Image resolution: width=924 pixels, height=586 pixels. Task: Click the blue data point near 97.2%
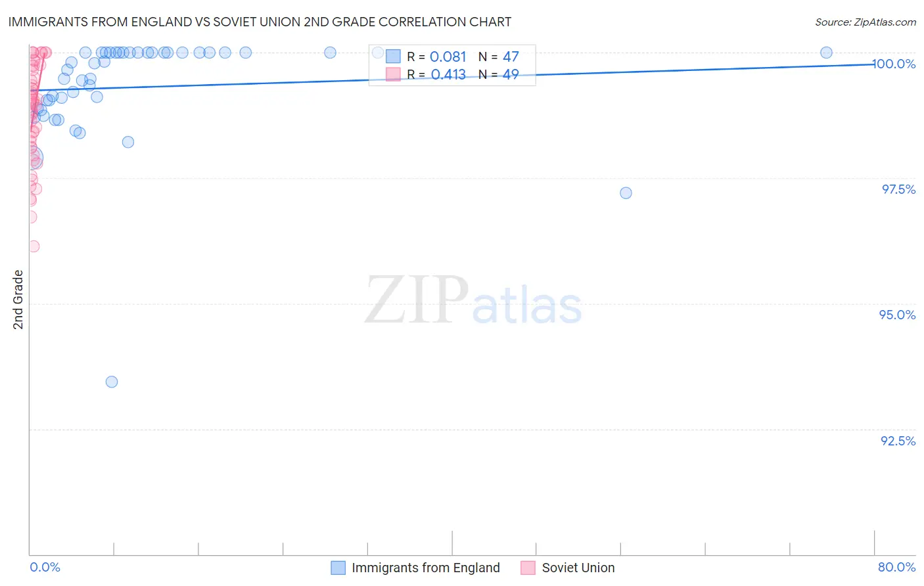coord(626,192)
